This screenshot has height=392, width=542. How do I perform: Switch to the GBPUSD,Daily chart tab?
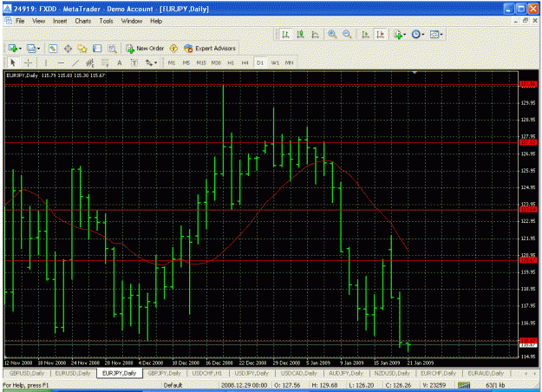(27, 373)
